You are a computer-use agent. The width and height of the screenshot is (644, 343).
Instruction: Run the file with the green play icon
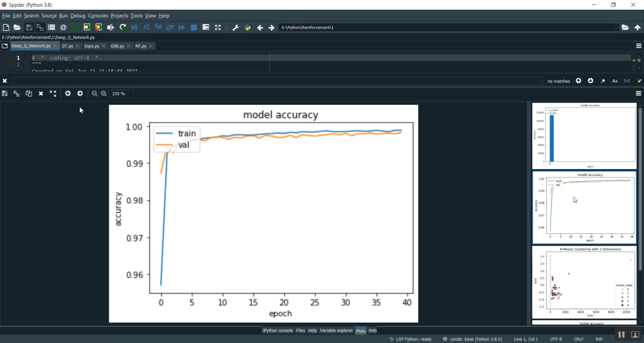pyautogui.click(x=75, y=27)
